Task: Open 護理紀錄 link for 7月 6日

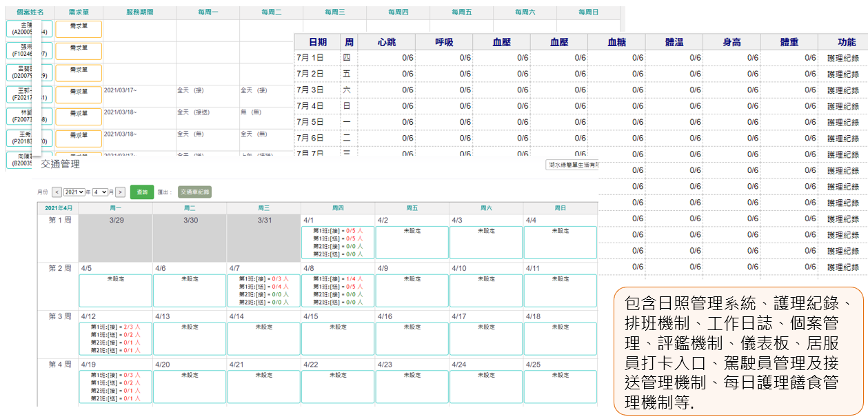Action: tap(842, 139)
